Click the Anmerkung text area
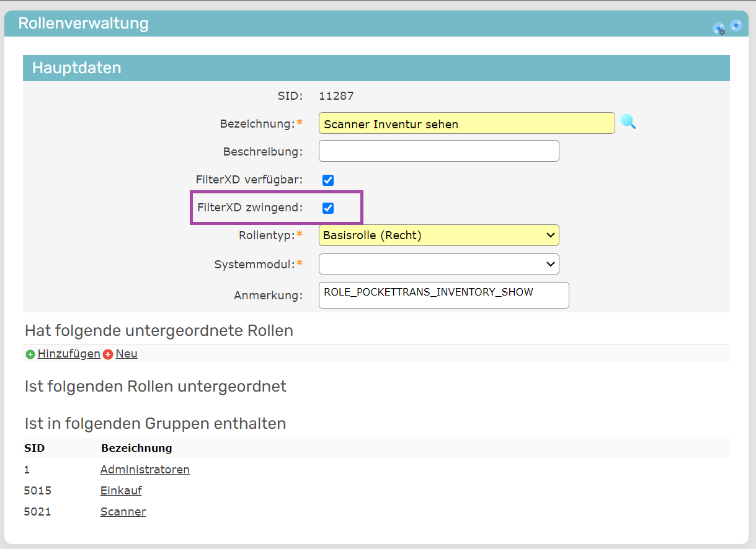The width and height of the screenshot is (756, 549). tap(443, 296)
